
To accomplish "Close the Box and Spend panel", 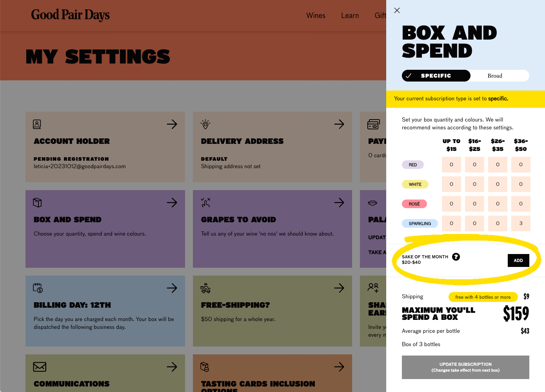I will (397, 11).
